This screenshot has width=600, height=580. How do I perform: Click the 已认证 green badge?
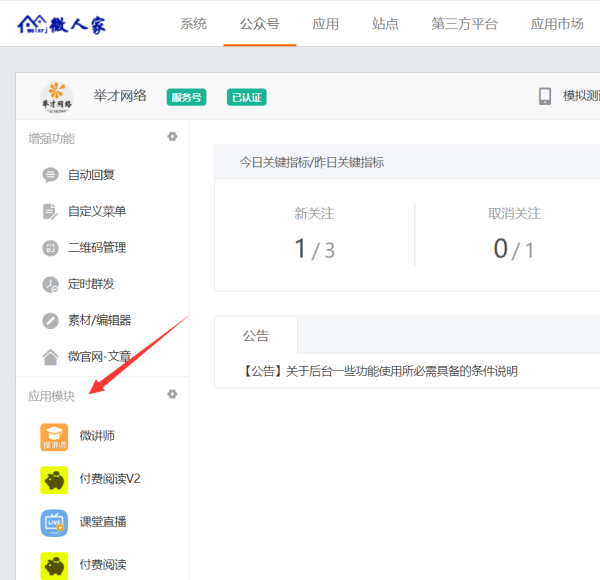tap(247, 97)
